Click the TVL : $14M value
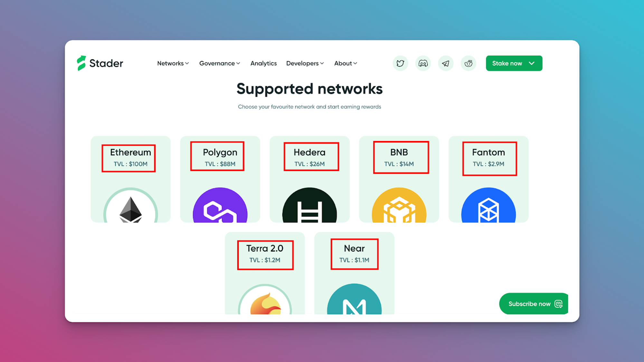The height and width of the screenshot is (362, 644). click(399, 164)
